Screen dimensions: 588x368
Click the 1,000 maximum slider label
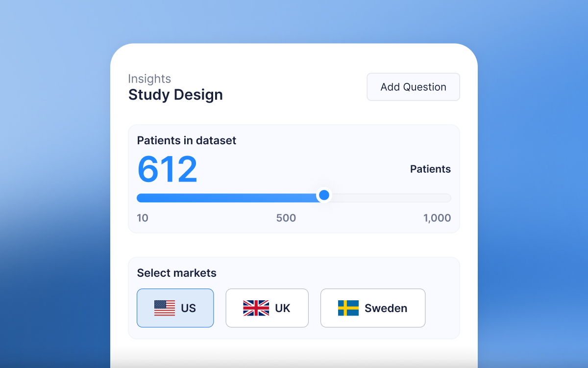tap(437, 218)
